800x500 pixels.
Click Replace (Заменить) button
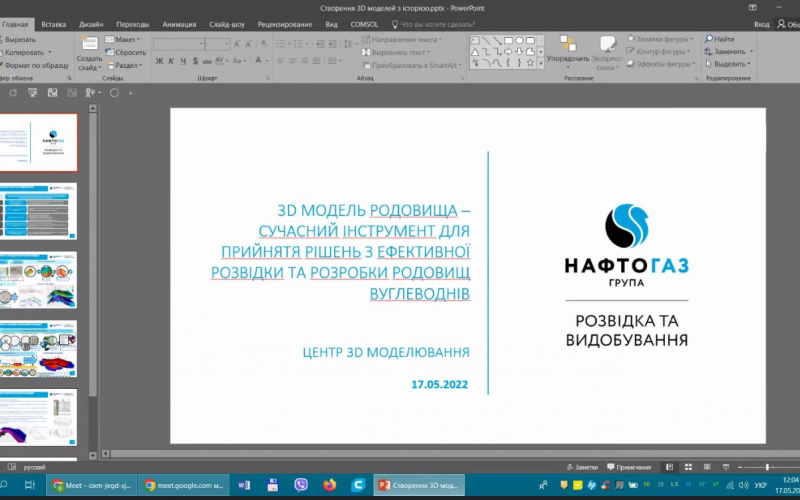(729, 51)
